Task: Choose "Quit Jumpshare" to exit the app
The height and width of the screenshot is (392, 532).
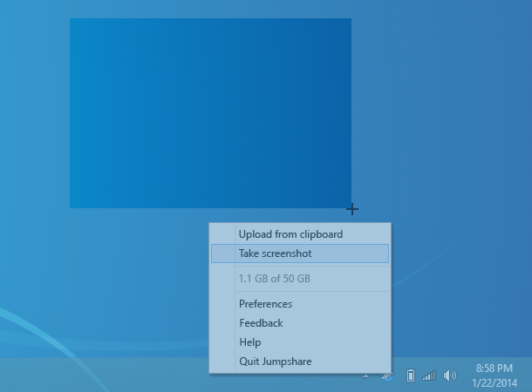Action: click(x=275, y=362)
